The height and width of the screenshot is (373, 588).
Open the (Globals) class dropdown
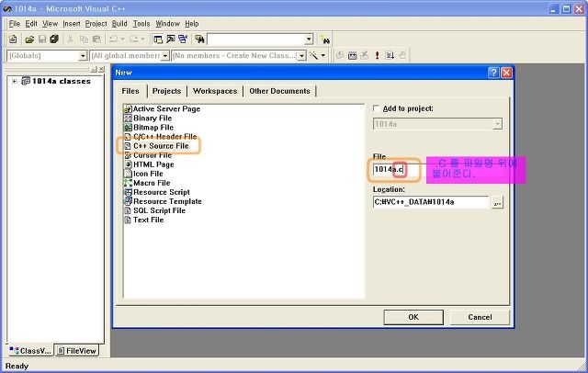[83, 56]
